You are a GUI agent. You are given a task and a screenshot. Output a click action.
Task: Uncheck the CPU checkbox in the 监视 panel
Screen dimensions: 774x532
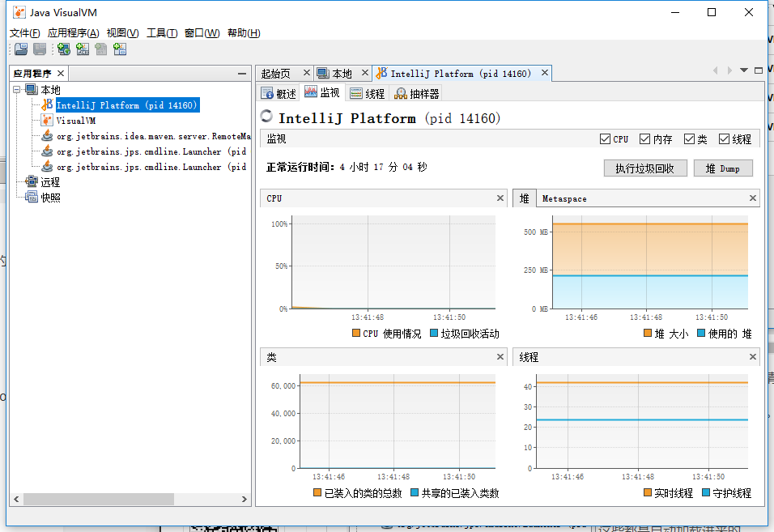tap(603, 138)
